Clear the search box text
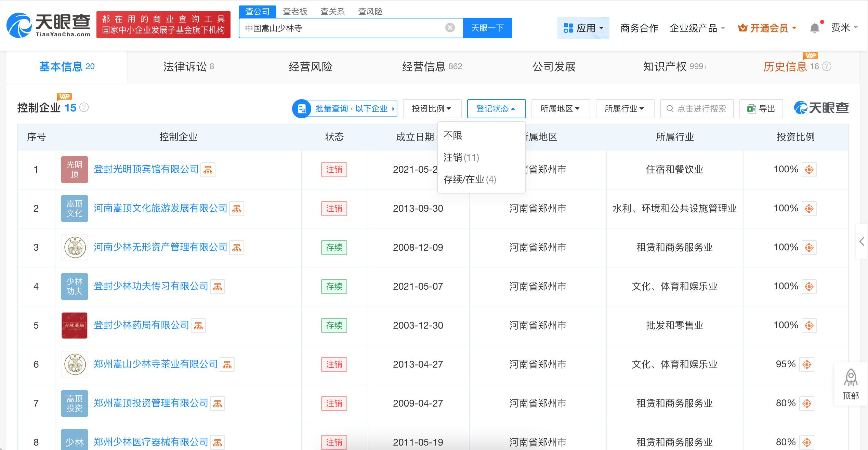Screen dimensions: 868x450 point(450,28)
